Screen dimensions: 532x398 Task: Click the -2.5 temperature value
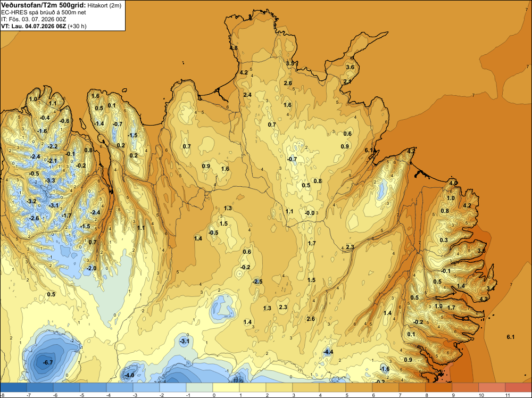[257, 281]
